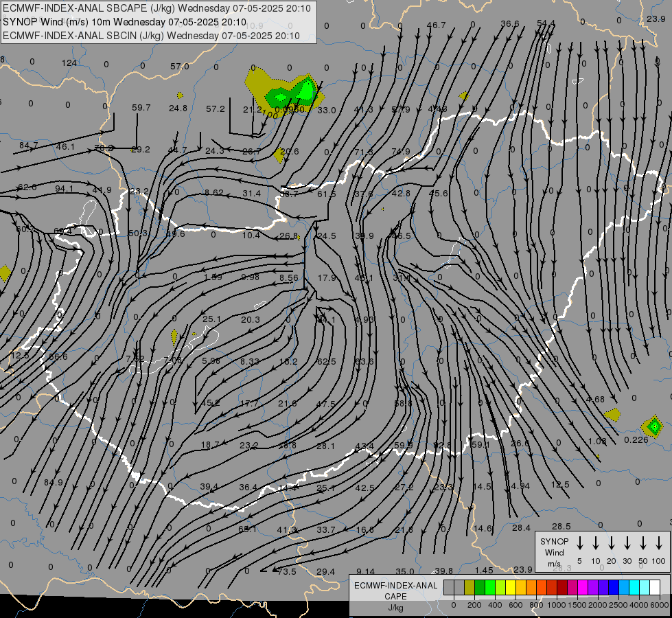
Task: Click the '6000' tick label on color scale
Action: click(x=660, y=605)
